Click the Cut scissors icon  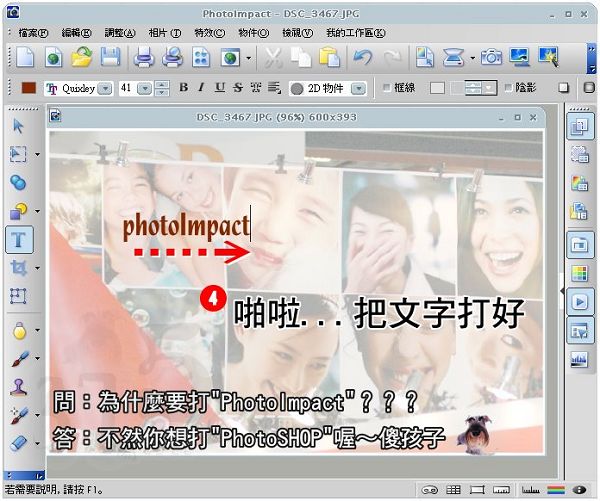(x=273, y=58)
